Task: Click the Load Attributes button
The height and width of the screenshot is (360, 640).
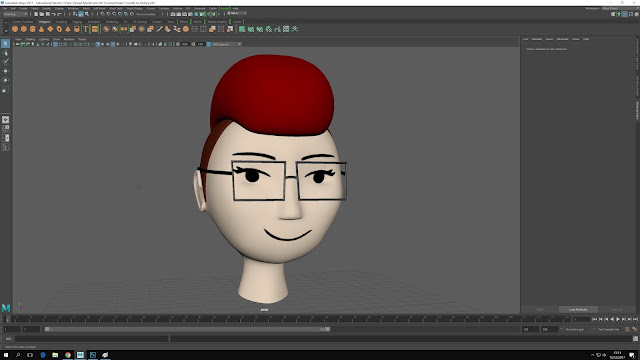Action: pos(578,310)
